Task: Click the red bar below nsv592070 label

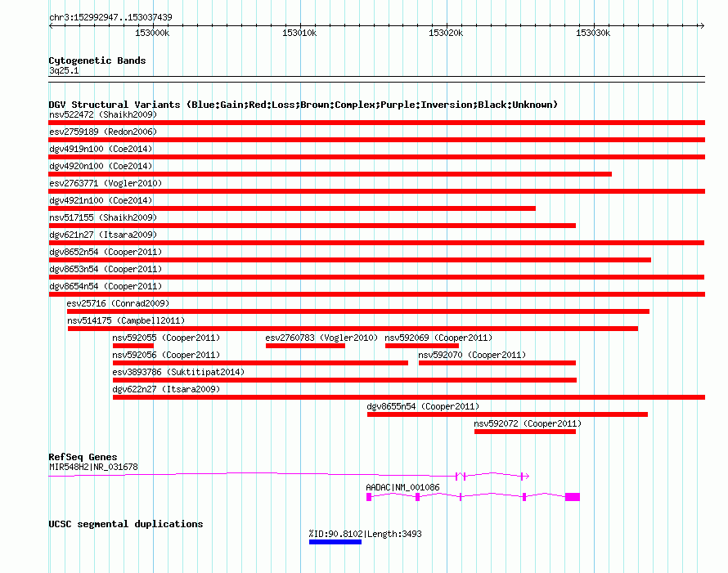Action: pyautogui.click(x=497, y=363)
